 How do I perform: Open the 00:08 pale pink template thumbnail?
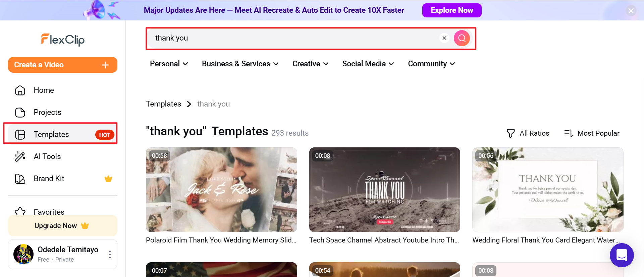point(548,270)
